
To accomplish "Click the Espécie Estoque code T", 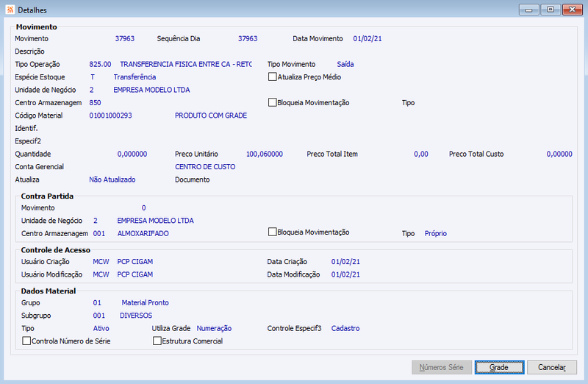I will (x=93, y=77).
